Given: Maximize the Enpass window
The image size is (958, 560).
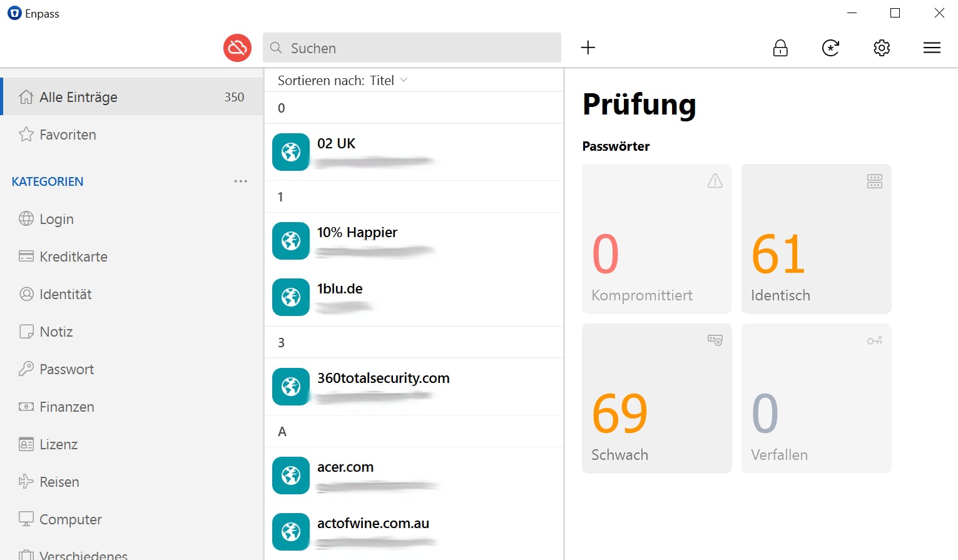Looking at the screenshot, I should [895, 13].
